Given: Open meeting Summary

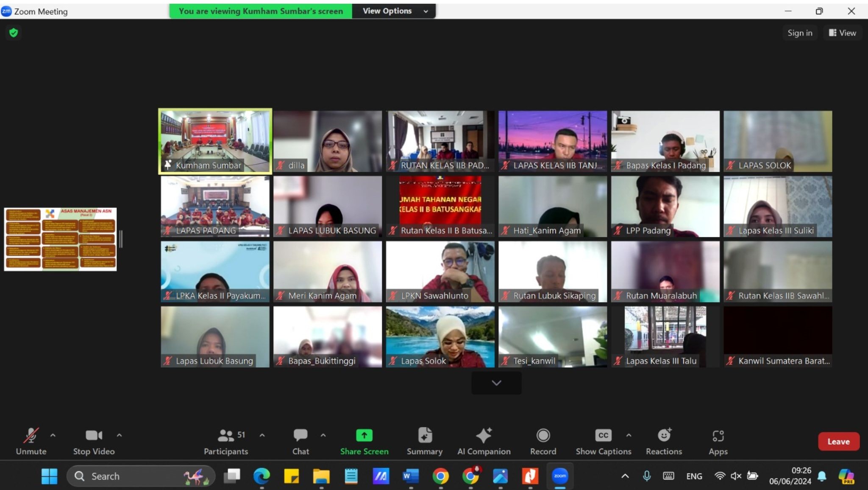Looking at the screenshot, I should [424, 441].
